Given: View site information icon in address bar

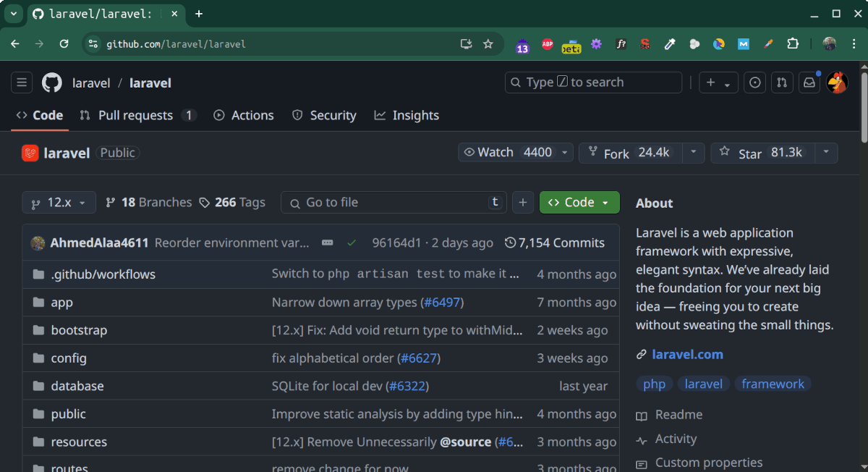Looking at the screenshot, I should coord(92,44).
